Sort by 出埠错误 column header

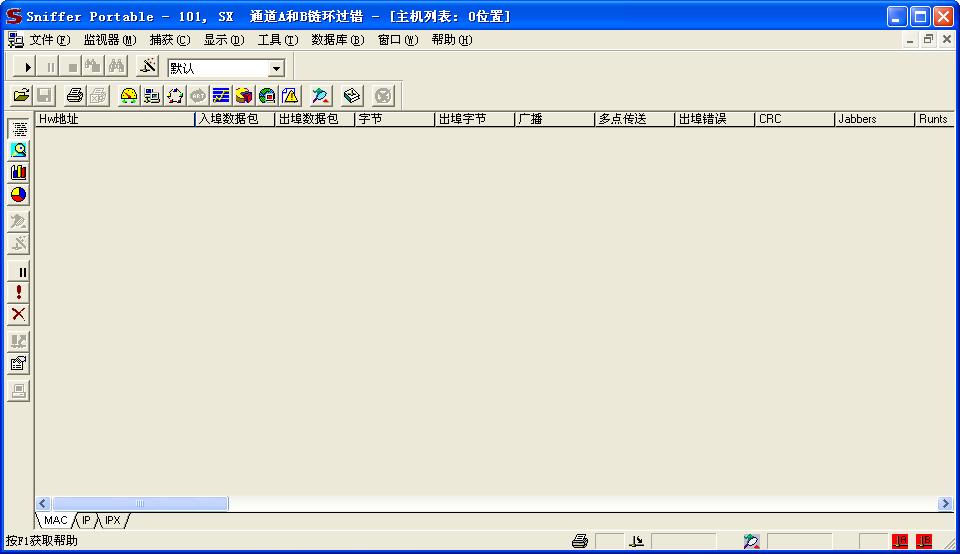coord(714,119)
